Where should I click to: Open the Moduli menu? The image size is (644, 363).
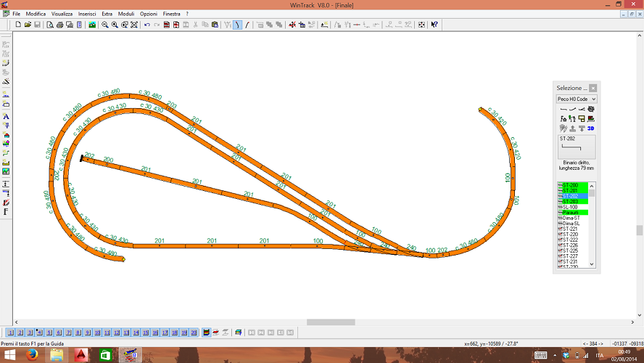pos(126,14)
